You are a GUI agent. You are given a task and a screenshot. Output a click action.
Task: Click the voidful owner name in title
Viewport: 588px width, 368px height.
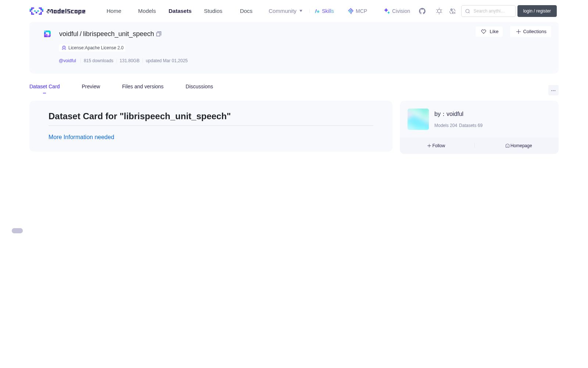pyautogui.click(x=69, y=34)
